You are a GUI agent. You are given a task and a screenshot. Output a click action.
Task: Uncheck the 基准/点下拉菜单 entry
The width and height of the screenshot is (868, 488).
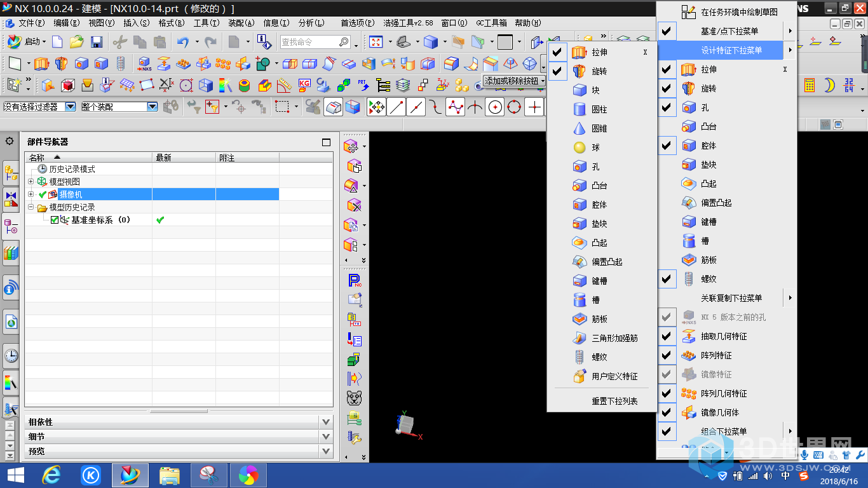pos(666,31)
